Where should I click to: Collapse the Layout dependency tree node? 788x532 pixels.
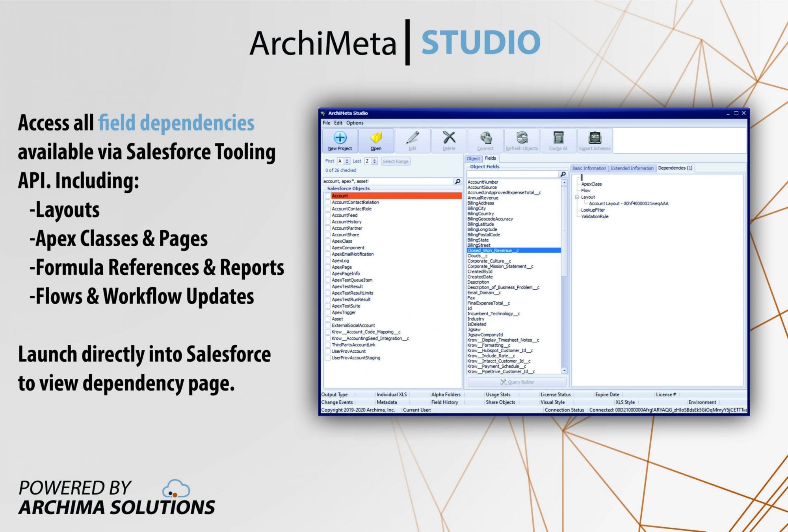point(577,197)
